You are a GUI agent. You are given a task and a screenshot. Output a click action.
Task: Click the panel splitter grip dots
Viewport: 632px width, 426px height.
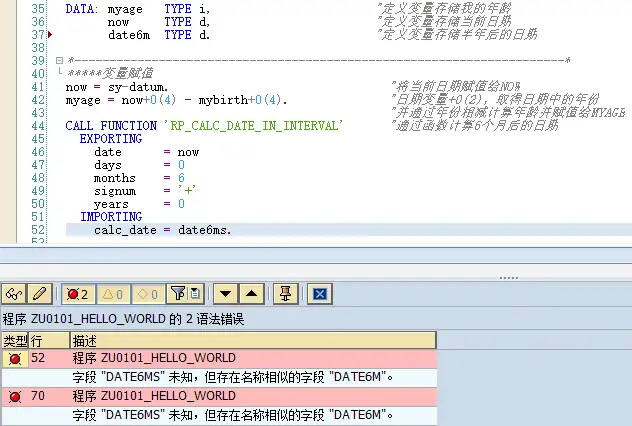(509, 278)
